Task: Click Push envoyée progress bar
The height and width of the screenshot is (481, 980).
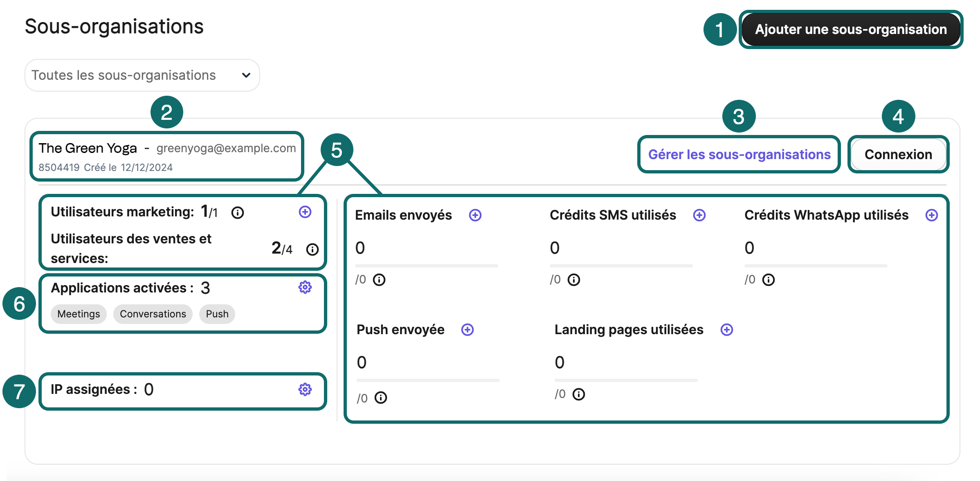Action: (428, 380)
